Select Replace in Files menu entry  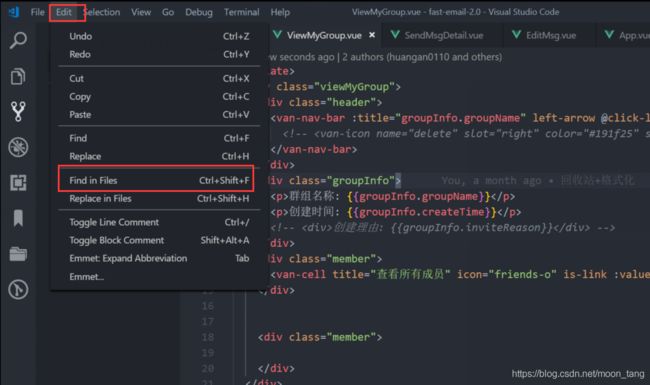click(x=159, y=199)
